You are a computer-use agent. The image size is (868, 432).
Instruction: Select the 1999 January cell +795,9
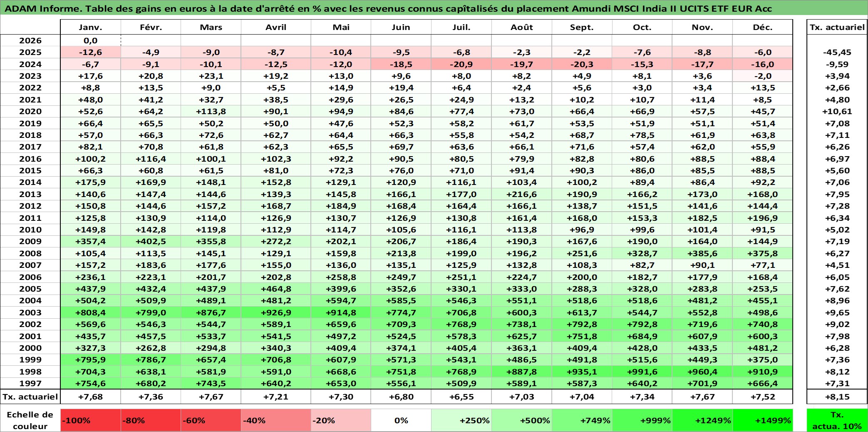tap(91, 360)
